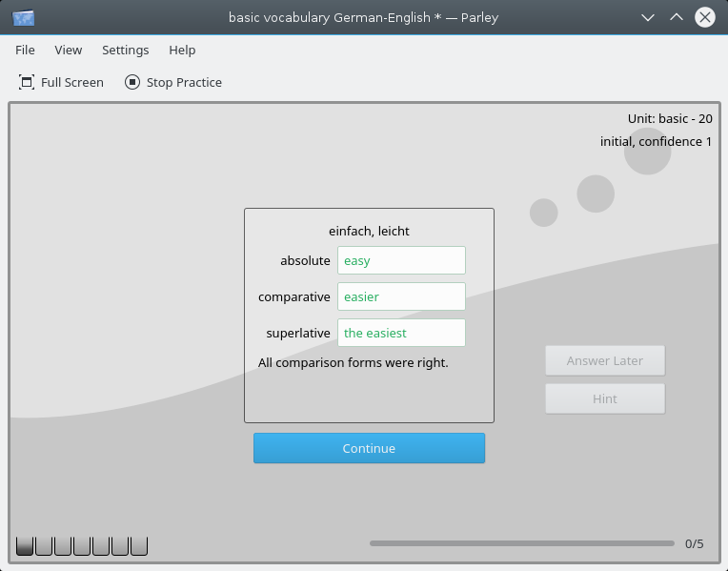Screen dimensions: 728x571
Task: Click the Hint button
Action: click(604, 398)
